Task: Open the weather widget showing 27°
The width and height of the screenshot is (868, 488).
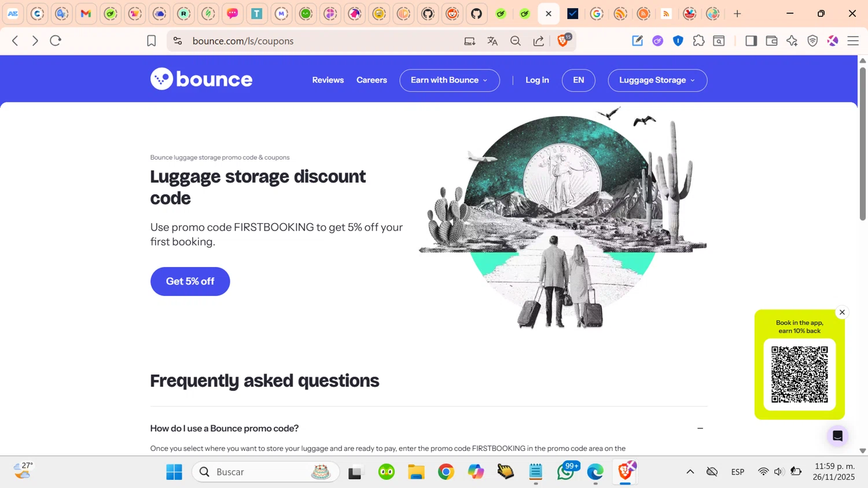Action: pyautogui.click(x=23, y=471)
